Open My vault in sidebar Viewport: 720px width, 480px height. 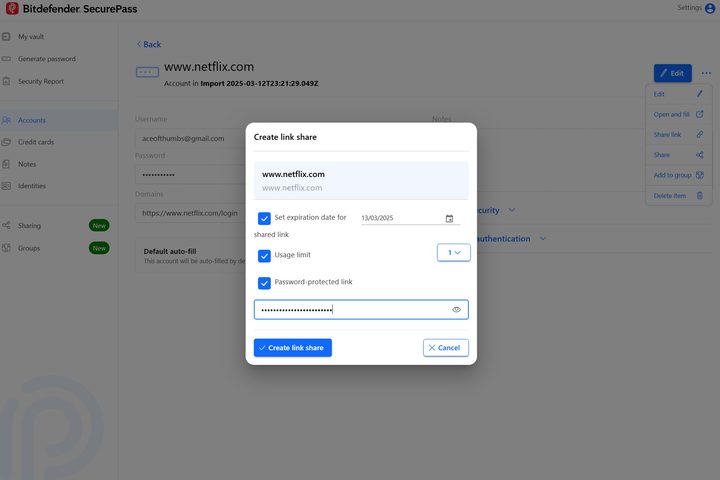(x=31, y=36)
